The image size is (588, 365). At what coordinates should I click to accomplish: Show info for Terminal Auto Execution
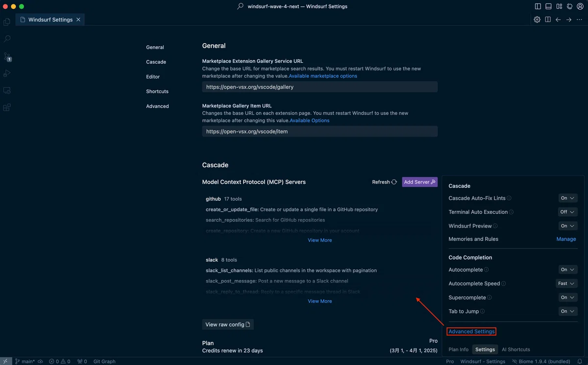(511, 212)
